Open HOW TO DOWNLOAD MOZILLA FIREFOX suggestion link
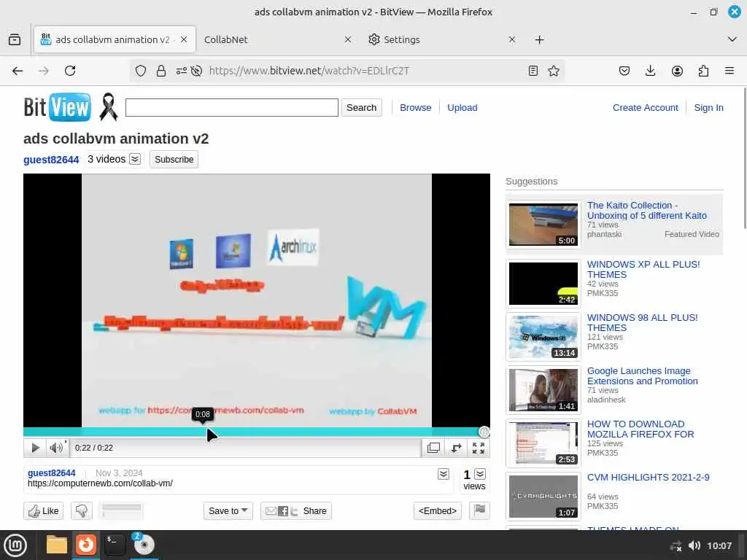Screen dimensions: 747x560 pyautogui.click(x=640, y=429)
